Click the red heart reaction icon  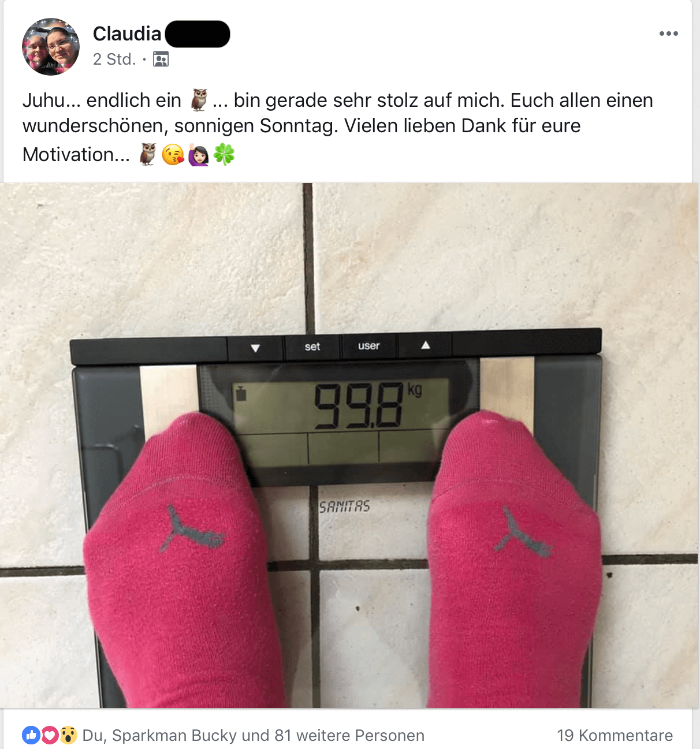(50, 735)
